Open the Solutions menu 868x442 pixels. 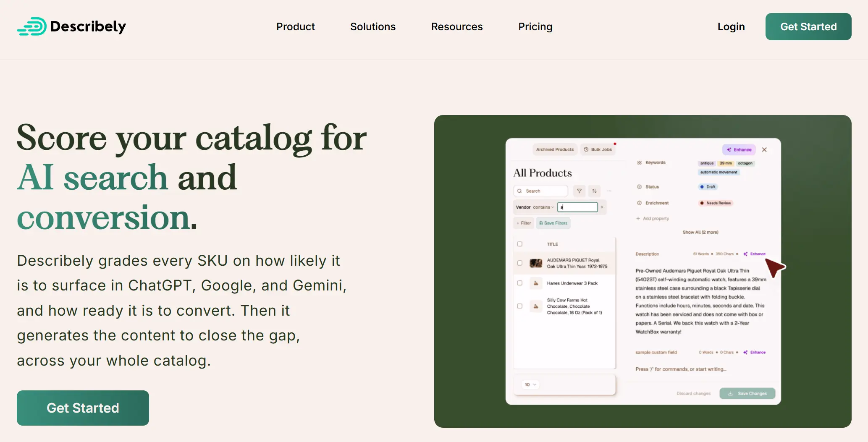(373, 26)
